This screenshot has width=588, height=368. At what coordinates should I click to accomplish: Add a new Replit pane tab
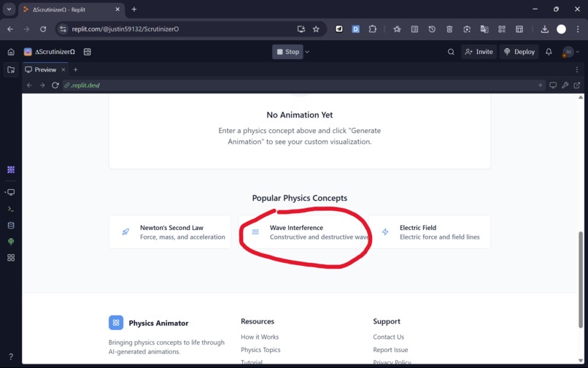tap(75, 69)
